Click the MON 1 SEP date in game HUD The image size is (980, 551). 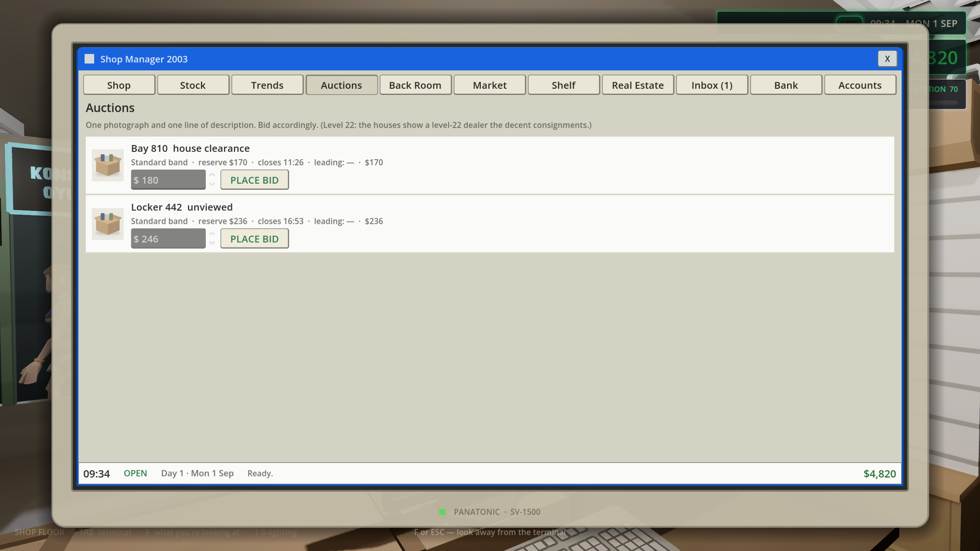[931, 24]
